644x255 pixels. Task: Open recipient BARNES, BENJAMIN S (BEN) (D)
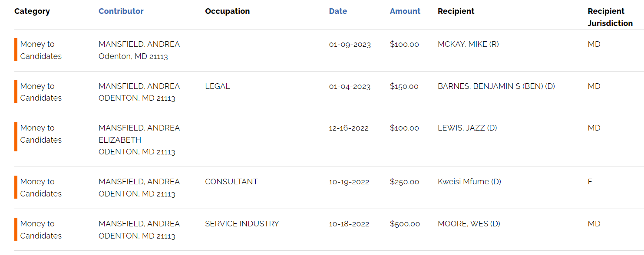pyautogui.click(x=496, y=86)
